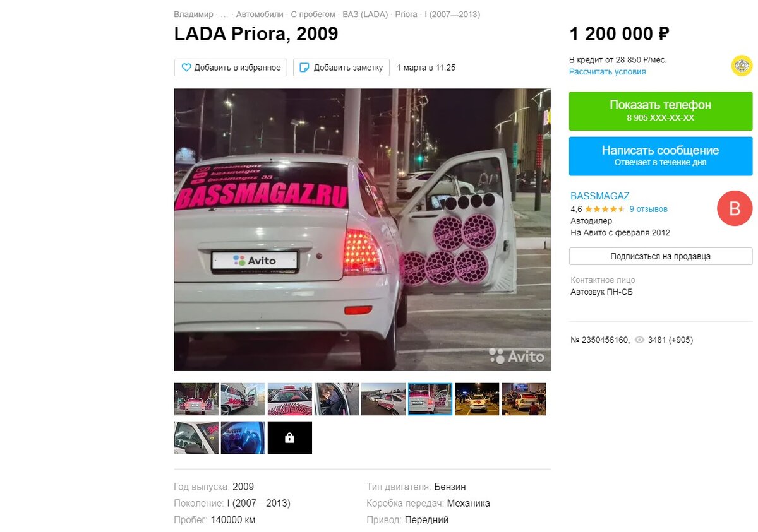Click the heart icon to add to favorites

[186, 68]
